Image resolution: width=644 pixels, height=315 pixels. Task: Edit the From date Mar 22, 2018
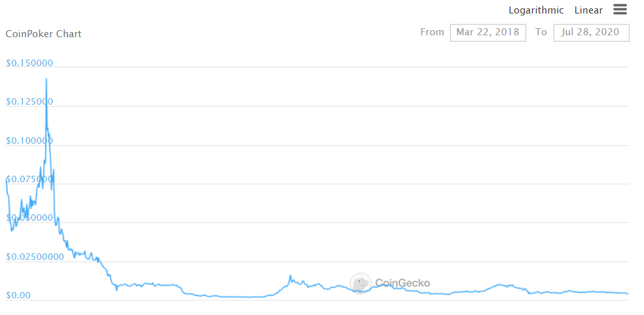click(488, 33)
